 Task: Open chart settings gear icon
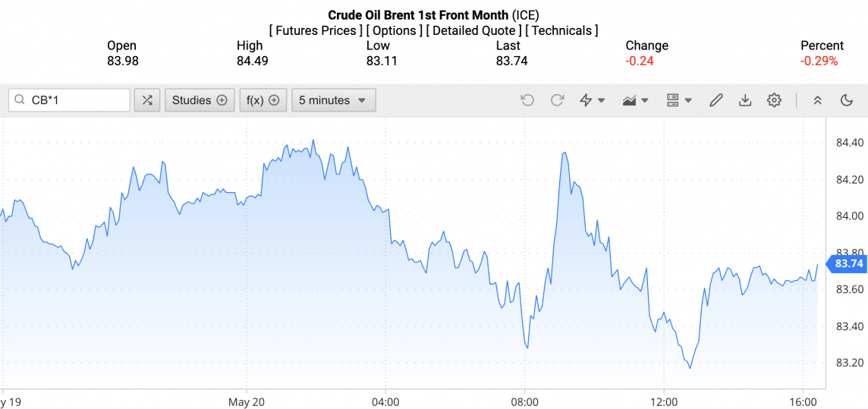[774, 100]
